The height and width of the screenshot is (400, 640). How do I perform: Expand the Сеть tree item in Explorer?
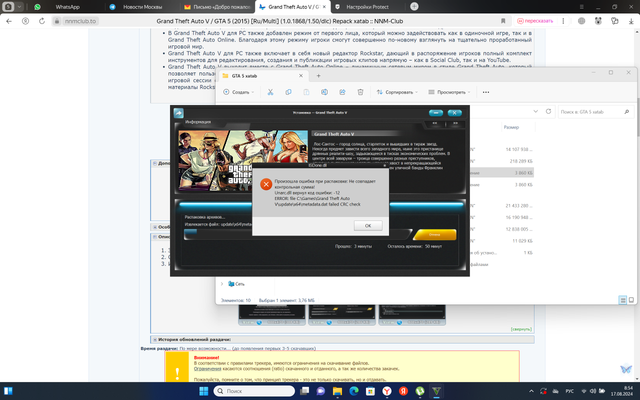coord(222,284)
